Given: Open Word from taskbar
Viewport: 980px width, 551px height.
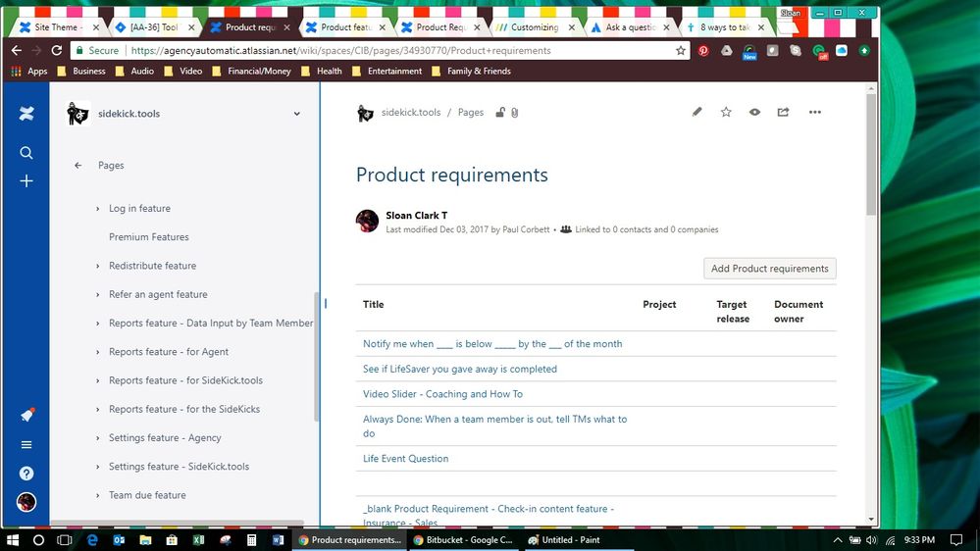Looking at the screenshot, I should 279,540.
